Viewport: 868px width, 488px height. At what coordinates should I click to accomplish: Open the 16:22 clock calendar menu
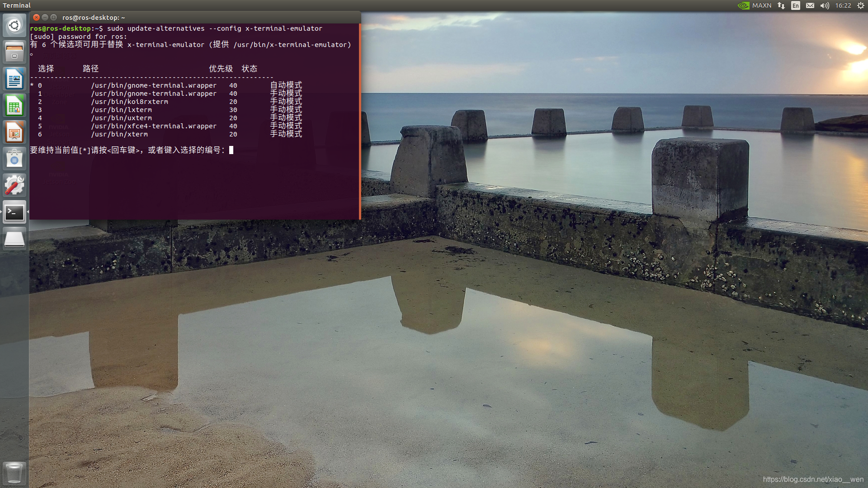tap(843, 5)
